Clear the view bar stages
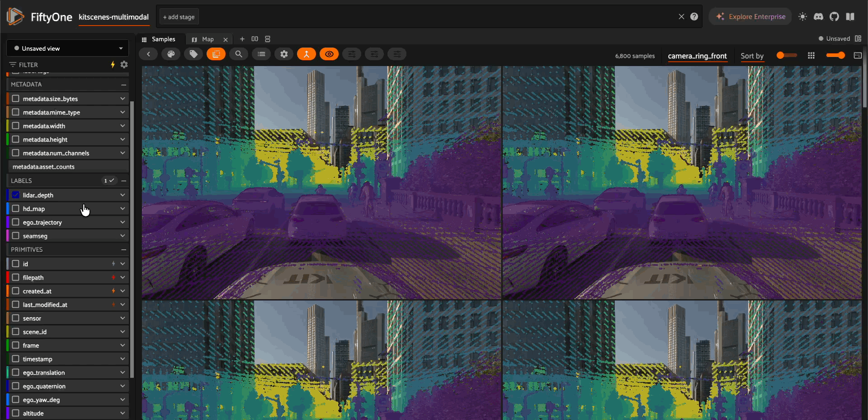868x420 pixels. [681, 17]
